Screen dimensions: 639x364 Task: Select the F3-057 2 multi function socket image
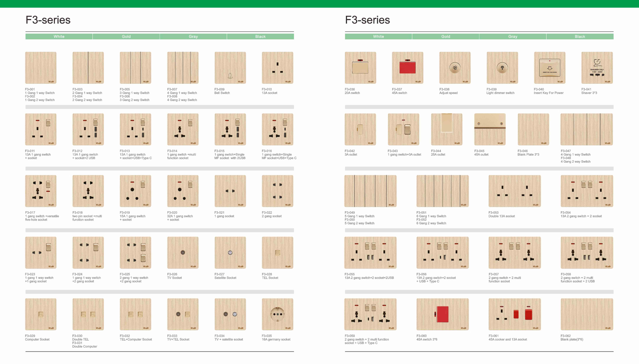point(515,253)
